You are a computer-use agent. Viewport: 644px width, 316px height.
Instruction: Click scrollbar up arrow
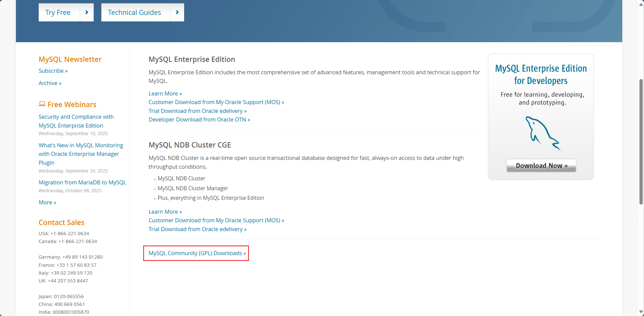(641, 4)
